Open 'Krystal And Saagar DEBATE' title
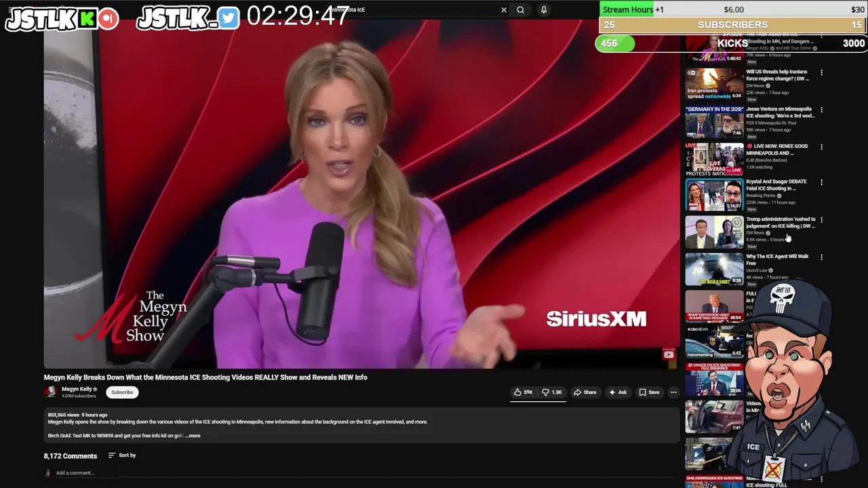Image resolution: width=868 pixels, height=488 pixels. click(x=776, y=185)
